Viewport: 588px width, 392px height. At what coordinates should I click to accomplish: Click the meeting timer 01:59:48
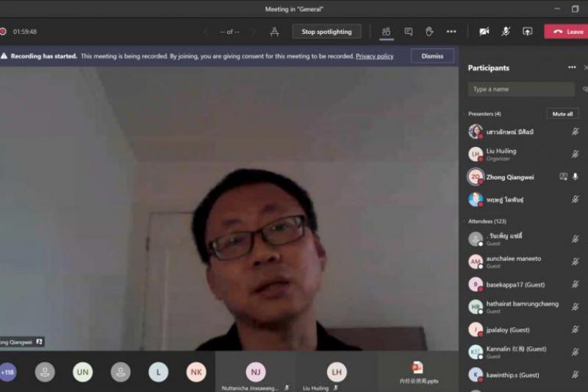[25, 32]
